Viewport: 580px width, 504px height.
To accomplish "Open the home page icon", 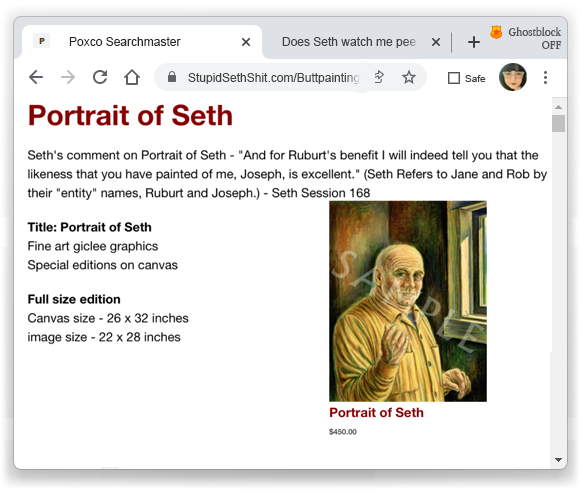I will pyautogui.click(x=132, y=77).
